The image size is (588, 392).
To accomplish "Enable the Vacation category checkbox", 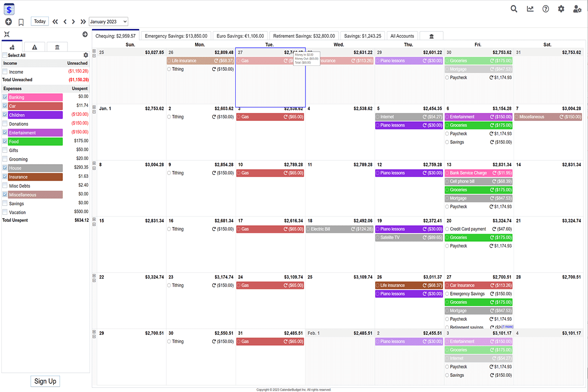I will [5, 212].
